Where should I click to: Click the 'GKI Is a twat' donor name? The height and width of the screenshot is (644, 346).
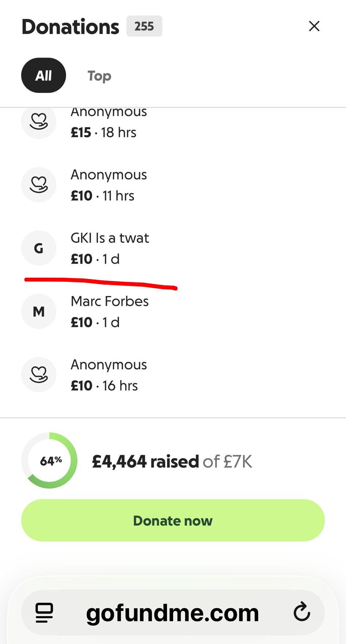click(x=109, y=238)
